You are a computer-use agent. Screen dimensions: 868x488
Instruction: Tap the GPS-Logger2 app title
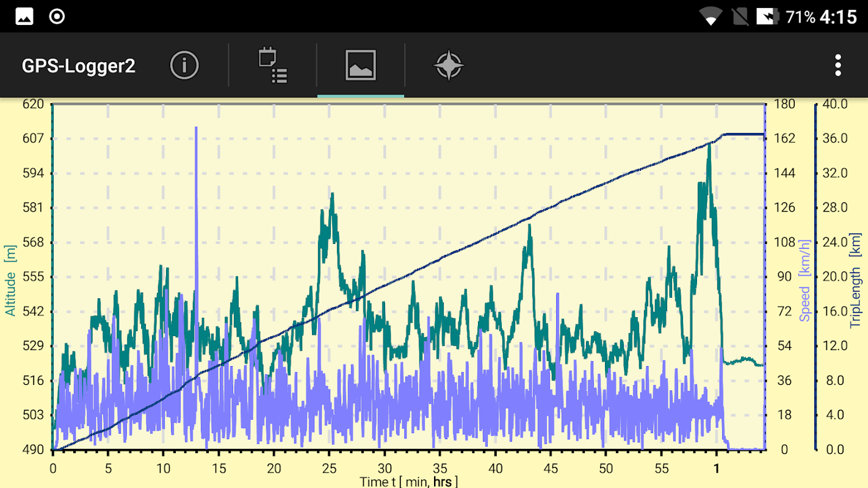coord(79,66)
